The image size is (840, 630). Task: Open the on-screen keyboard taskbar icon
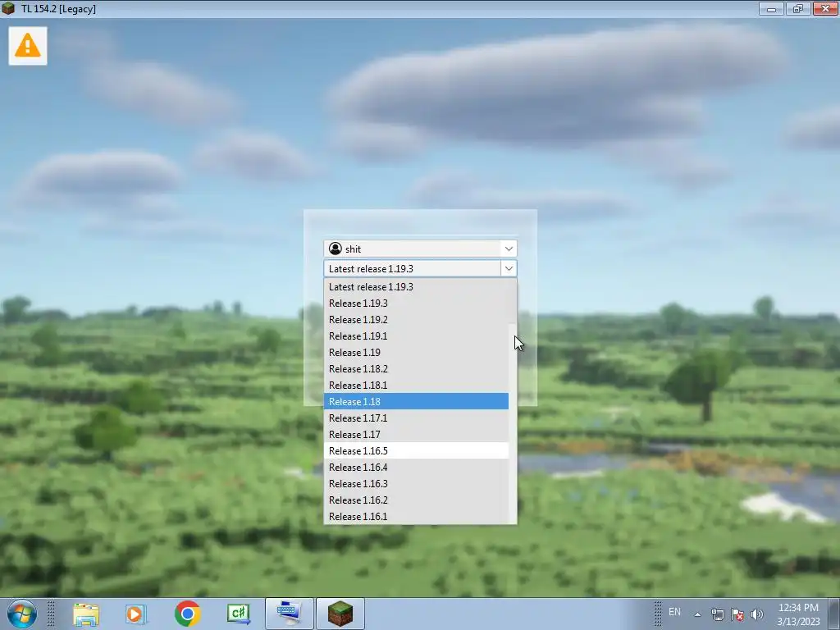click(290, 614)
